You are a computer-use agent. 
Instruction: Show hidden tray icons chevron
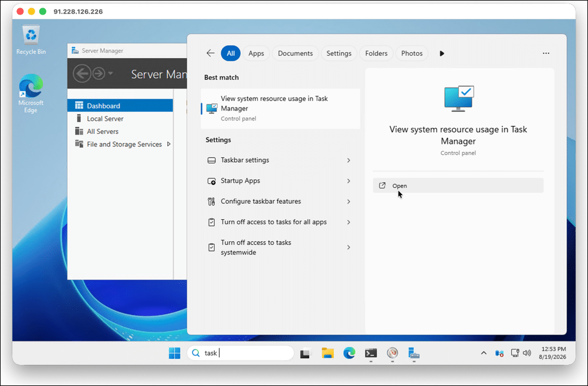[484, 353]
